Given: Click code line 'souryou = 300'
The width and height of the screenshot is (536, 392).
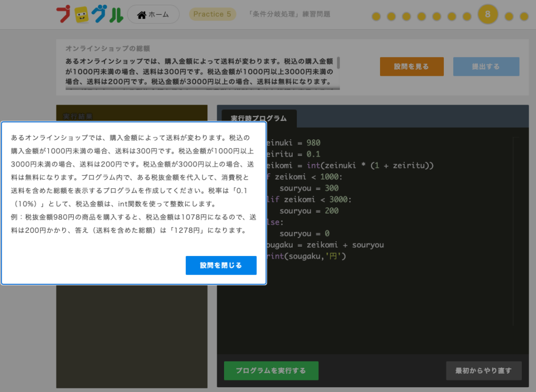Looking at the screenshot, I should pos(309,188).
